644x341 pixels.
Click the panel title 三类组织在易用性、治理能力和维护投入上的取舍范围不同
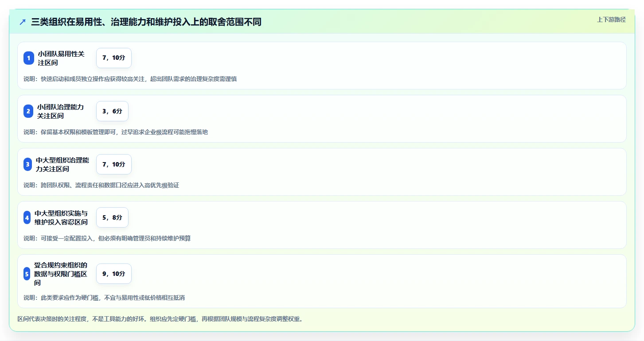click(x=146, y=22)
